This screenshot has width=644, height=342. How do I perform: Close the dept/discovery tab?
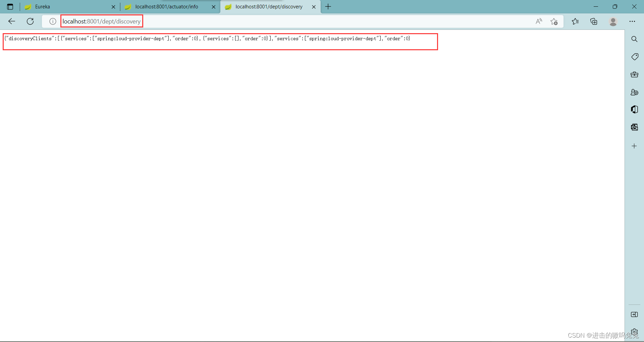click(x=314, y=7)
